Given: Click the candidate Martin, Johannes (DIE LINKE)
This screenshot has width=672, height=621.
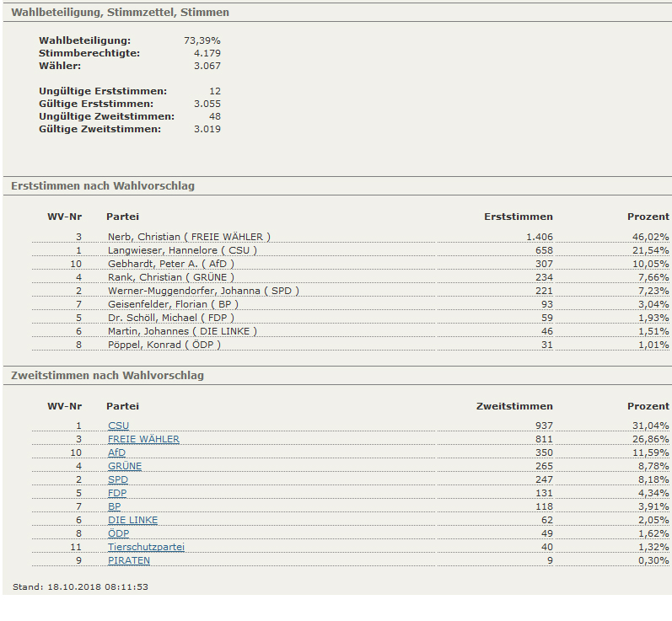Looking at the screenshot, I should tap(183, 331).
